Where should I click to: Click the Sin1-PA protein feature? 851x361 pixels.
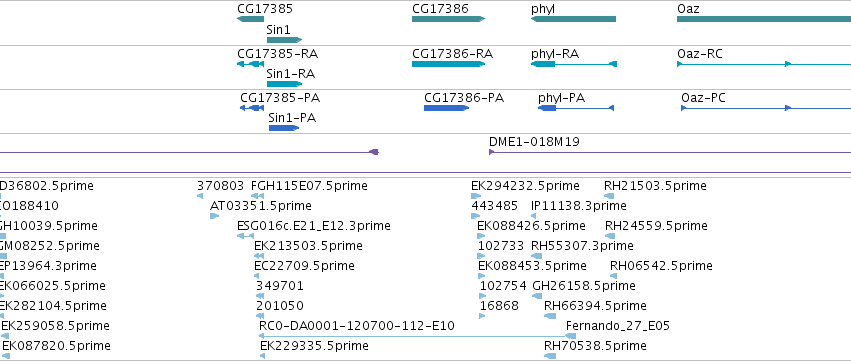[284, 128]
